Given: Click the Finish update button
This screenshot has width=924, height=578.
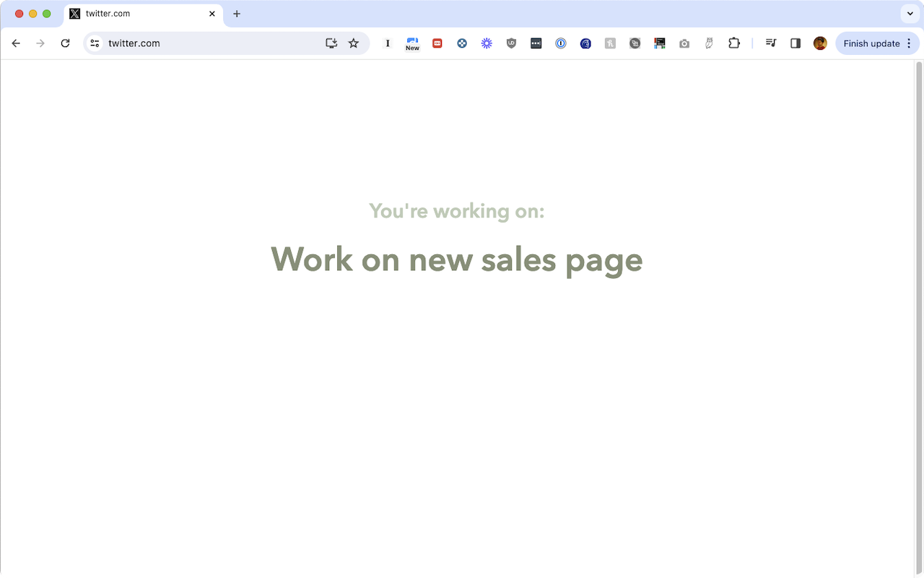Looking at the screenshot, I should 872,43.
